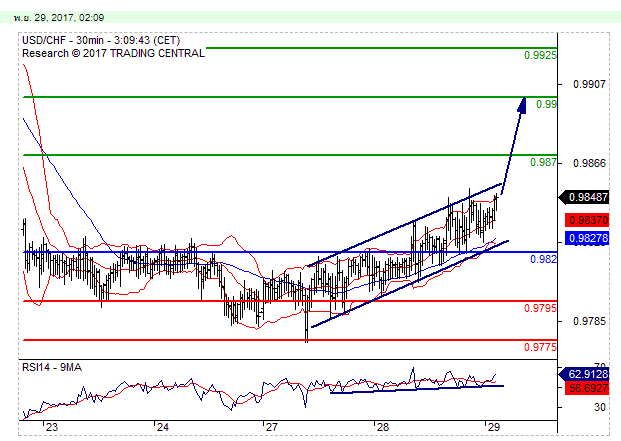Viewport: 621px width, 441px height.
Task: Click the 'Research © 2017 TRADING CENTRAL' label
Action: (113, 53)
